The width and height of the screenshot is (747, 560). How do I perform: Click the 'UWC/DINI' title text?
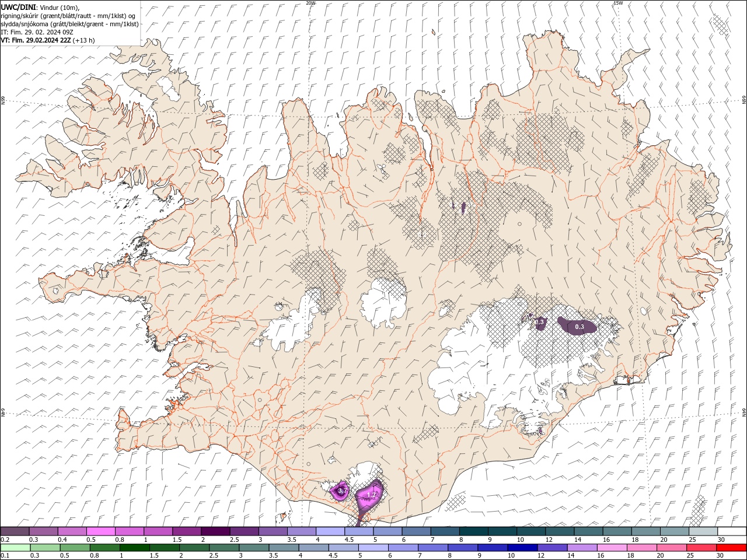(x=19, y=7)
